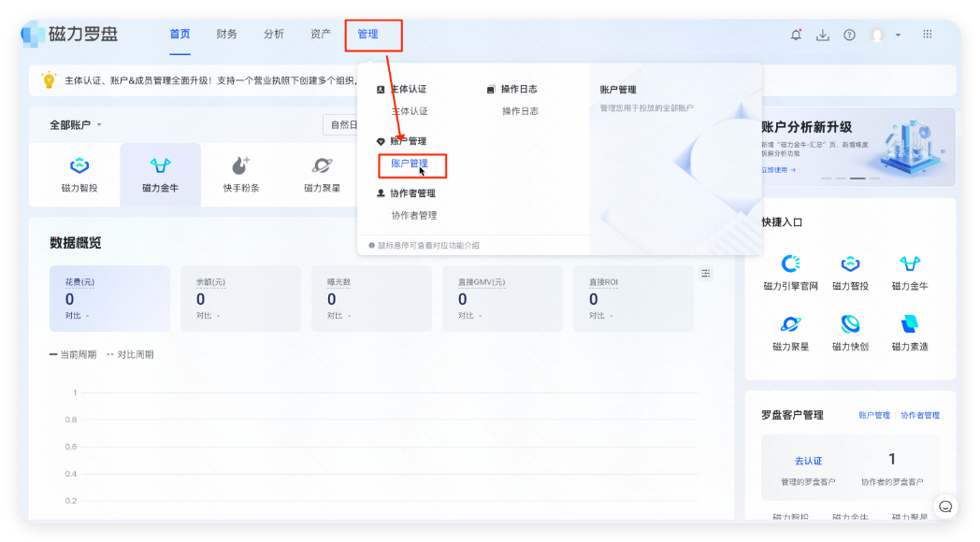Image resolution: width=980 pixels, height=542 pixels.
Task: Click the 协作者管理 group heading in menu
Action: (412, 193)
